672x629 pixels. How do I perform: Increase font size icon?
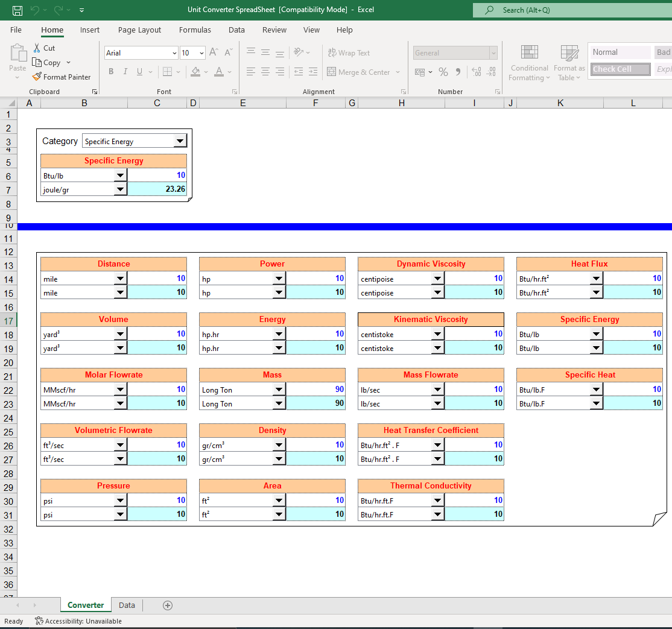tap(214, 52)
